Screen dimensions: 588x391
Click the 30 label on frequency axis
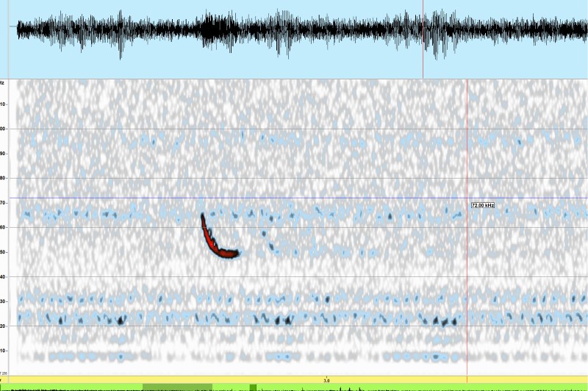pyautogui.click(x=3, y=301)
